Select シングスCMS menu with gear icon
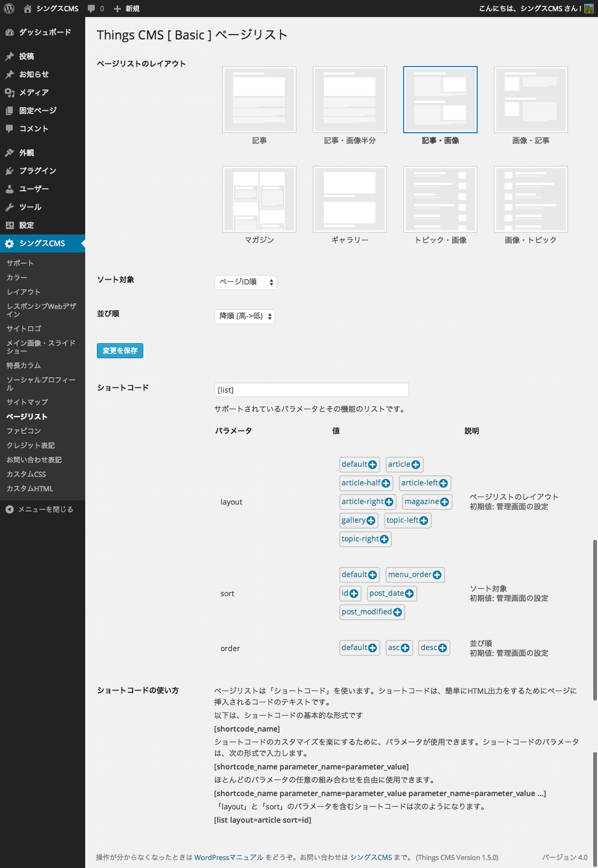Screen dimensions: 598x868 point(43,244)
